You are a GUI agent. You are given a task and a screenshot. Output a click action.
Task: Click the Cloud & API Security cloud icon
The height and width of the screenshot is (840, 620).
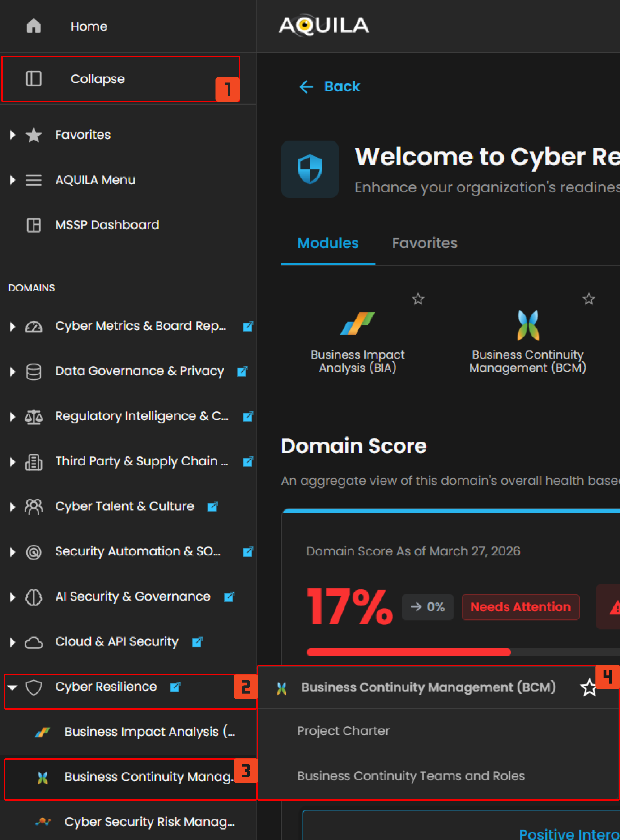coord(34,642)
